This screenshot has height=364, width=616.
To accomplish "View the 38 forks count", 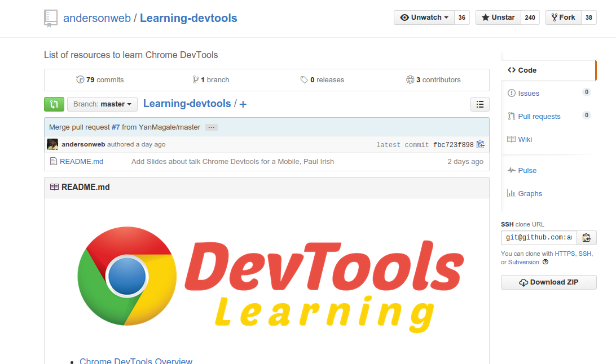I will [x=588, y=17].
